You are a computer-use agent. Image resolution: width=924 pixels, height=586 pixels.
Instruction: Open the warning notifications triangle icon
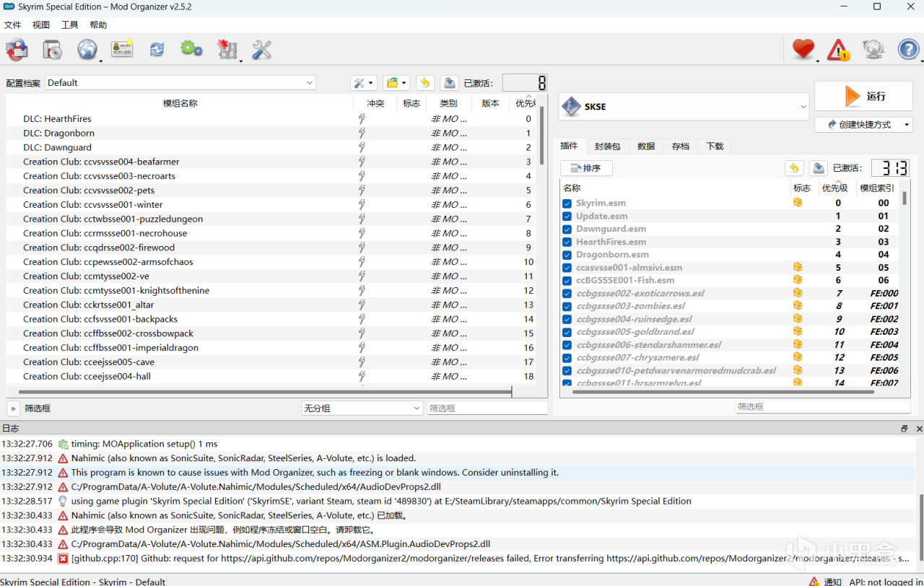point(837,50)
